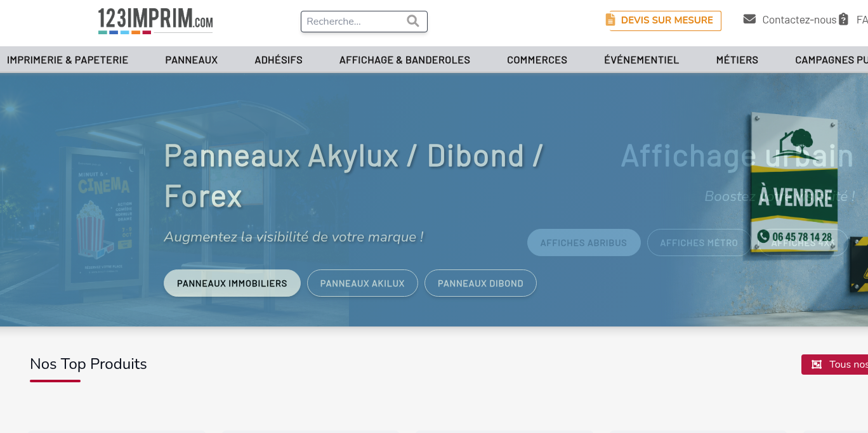This screenshot has height=433, width=868.
Task: Select the Panneaux Immobiliers button
Action: 232,283
